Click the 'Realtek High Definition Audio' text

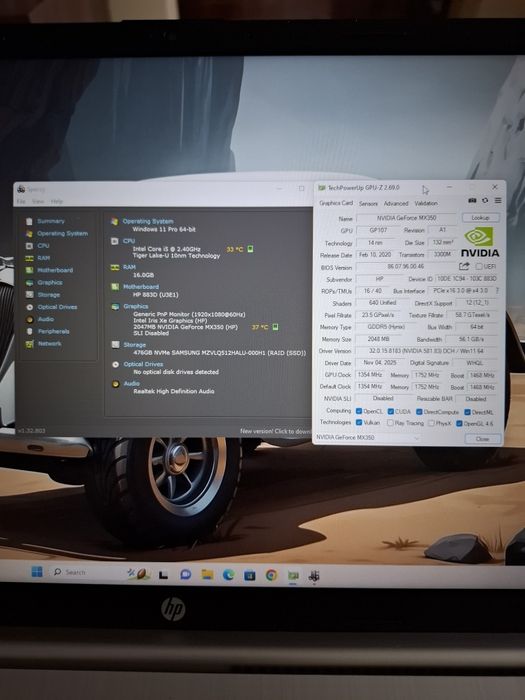click(174, 391)
